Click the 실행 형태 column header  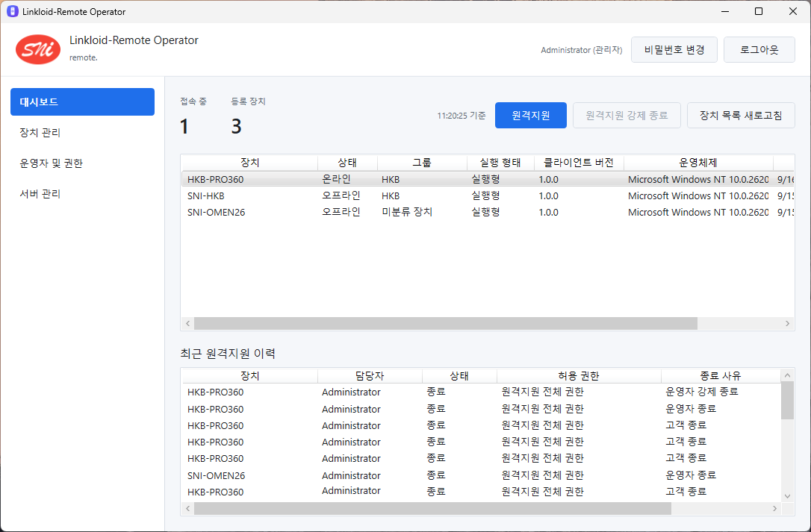(x=500, y=163)
